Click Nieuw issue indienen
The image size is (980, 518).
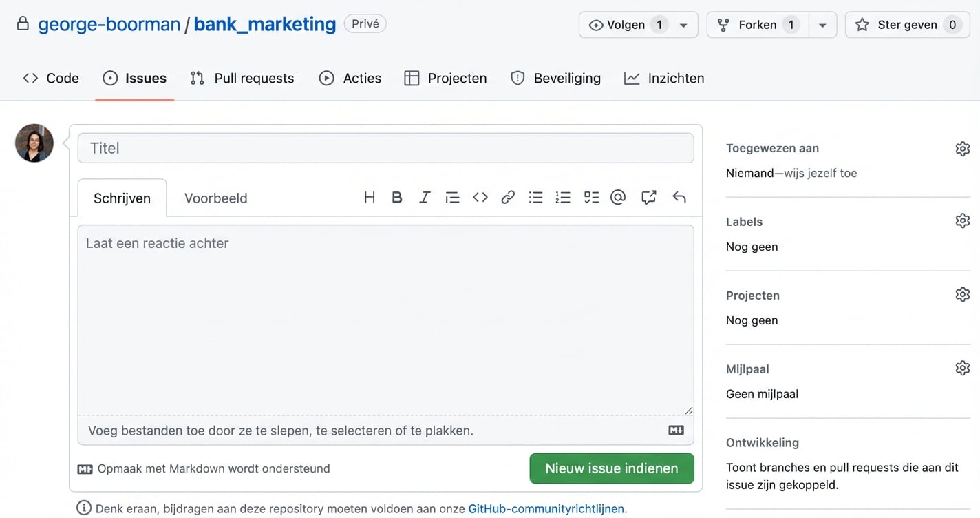(x=611, y=468)
